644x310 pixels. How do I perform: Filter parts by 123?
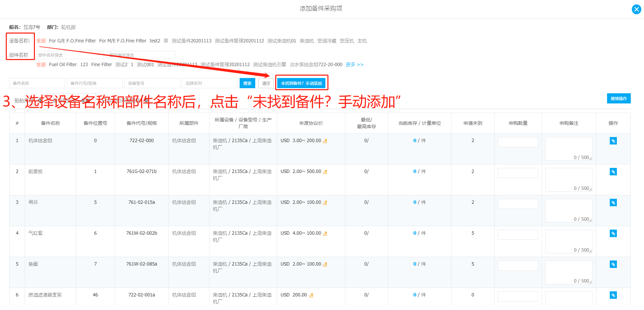click(x=84, y=64)
